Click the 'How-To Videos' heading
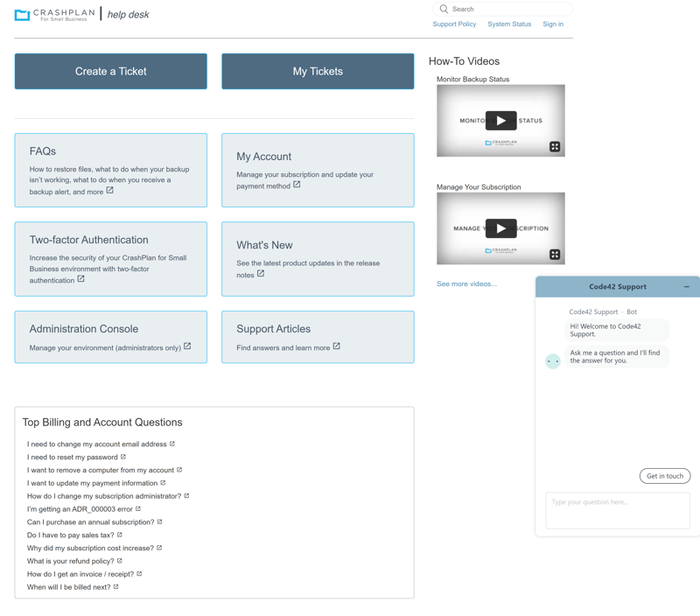This screenshot has height=616, width=700. coord(464,61)
